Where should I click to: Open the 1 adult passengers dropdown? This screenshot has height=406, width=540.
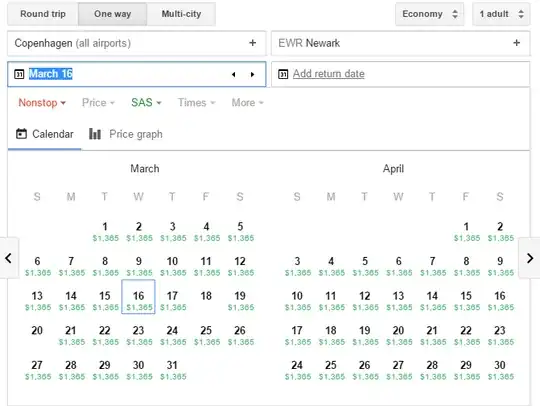point(501,14)
